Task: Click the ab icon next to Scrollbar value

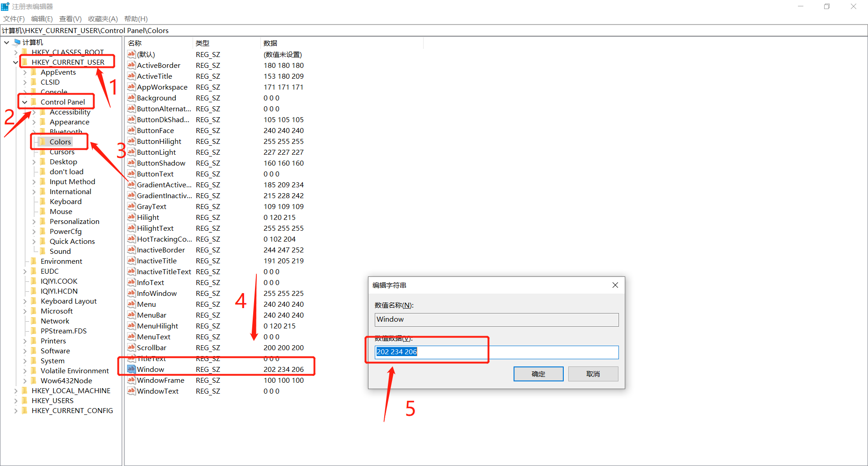Action: (131, 347)
